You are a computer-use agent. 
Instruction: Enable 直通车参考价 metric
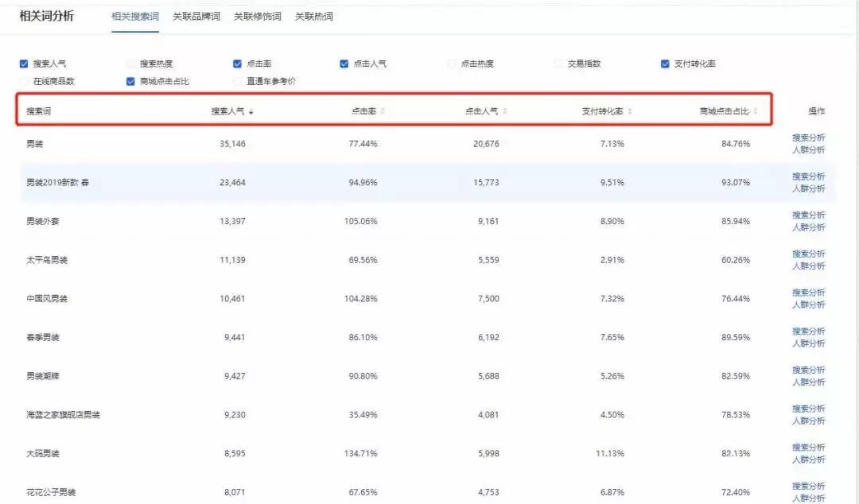pyautogui.click(x=236, y=80)
